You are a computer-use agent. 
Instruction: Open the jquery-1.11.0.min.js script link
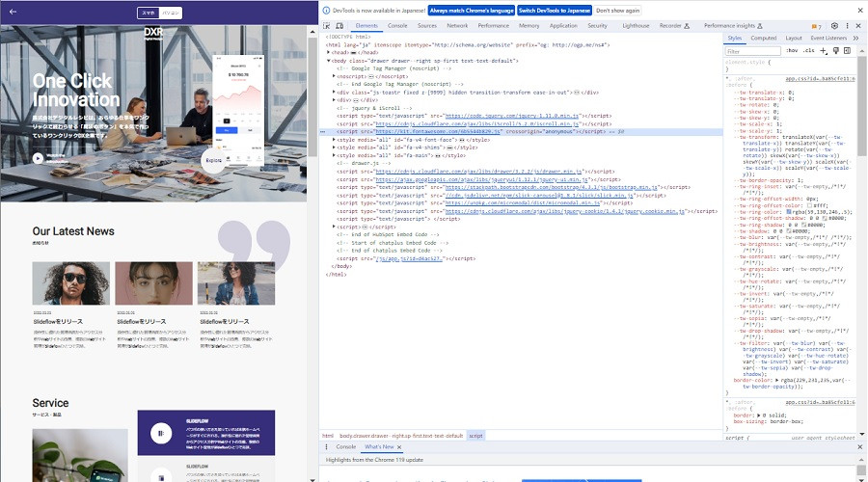[x=512, y=117]
